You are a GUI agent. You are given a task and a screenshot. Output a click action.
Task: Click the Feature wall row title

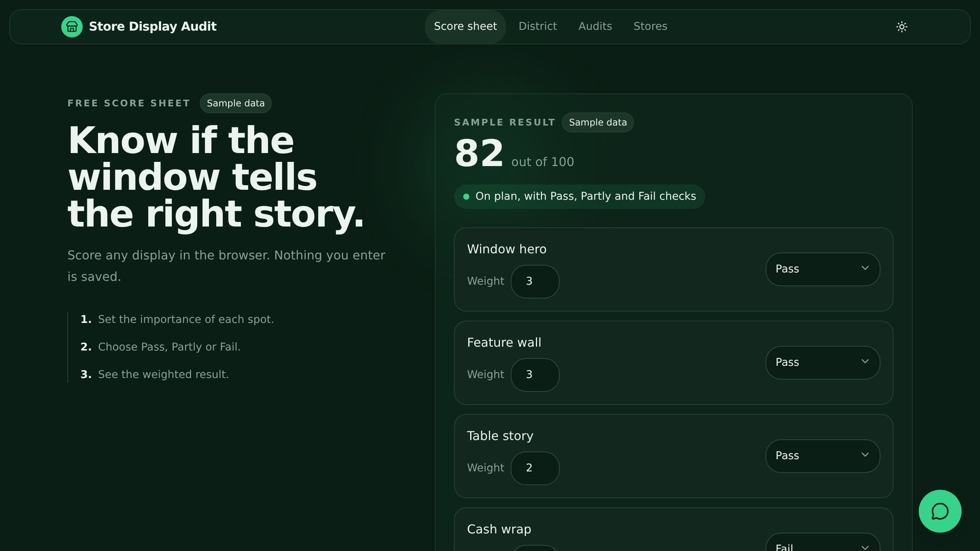coord(504,342)
